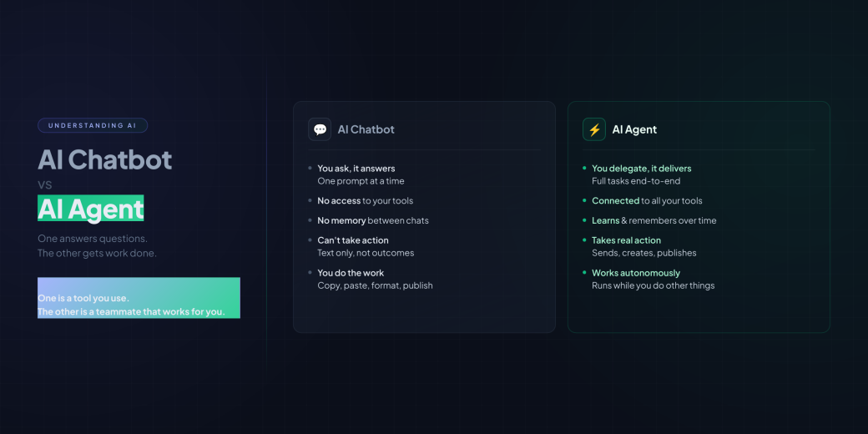Select the UNDERSTANDING AI badge
Viewport: 868px width, 434px height.
coord(93,126)
